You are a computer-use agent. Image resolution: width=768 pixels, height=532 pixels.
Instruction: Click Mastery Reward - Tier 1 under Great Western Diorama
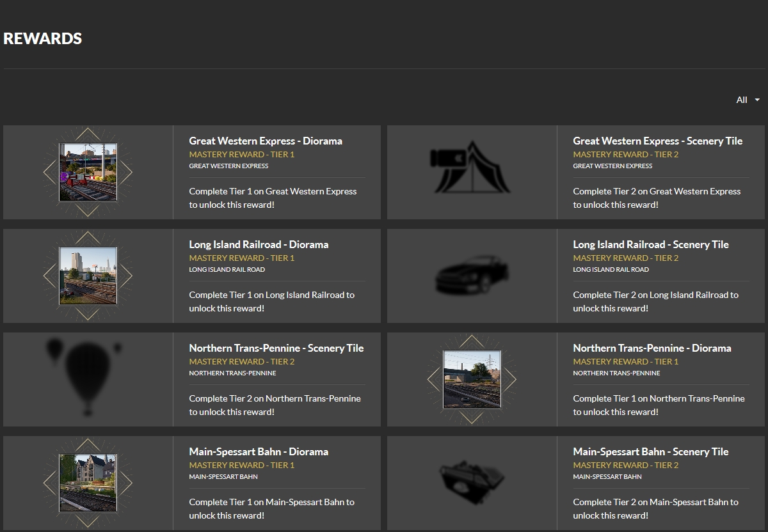pos(242,154)
